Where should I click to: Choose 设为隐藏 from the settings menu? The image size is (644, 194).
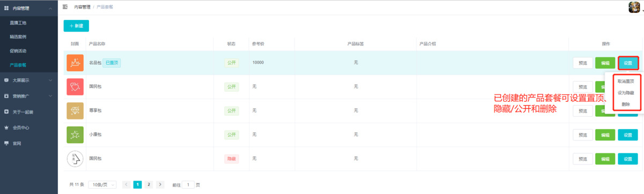tap(626, 93)
